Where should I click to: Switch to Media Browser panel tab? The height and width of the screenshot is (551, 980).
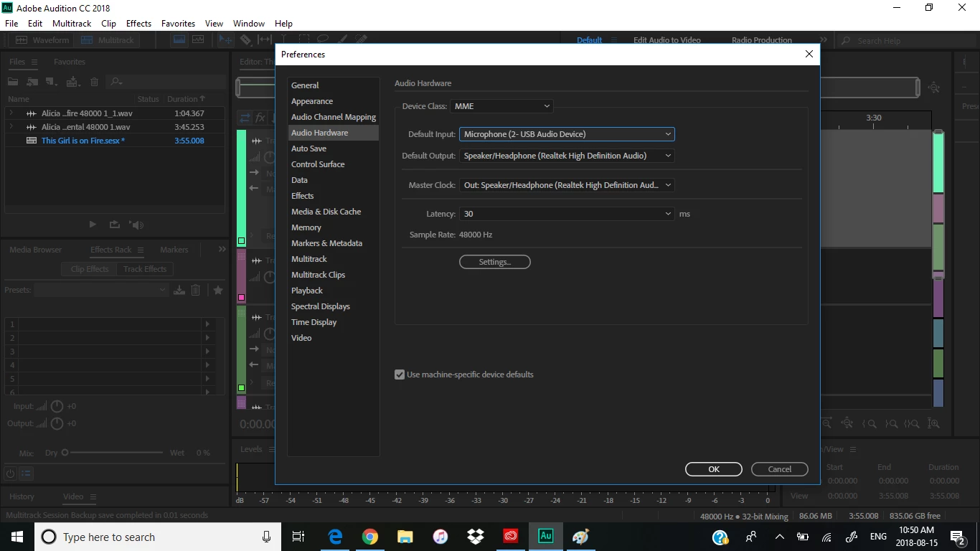(x=36, y=250)
